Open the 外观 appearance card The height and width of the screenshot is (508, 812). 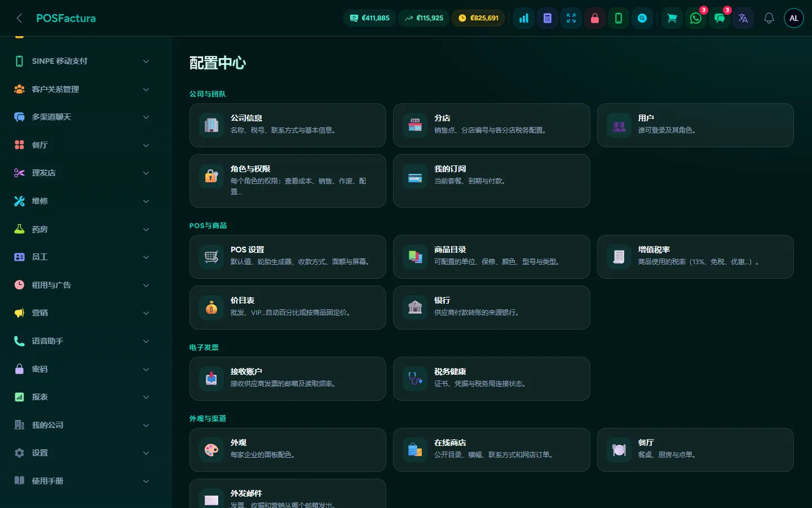coord(288,450)
